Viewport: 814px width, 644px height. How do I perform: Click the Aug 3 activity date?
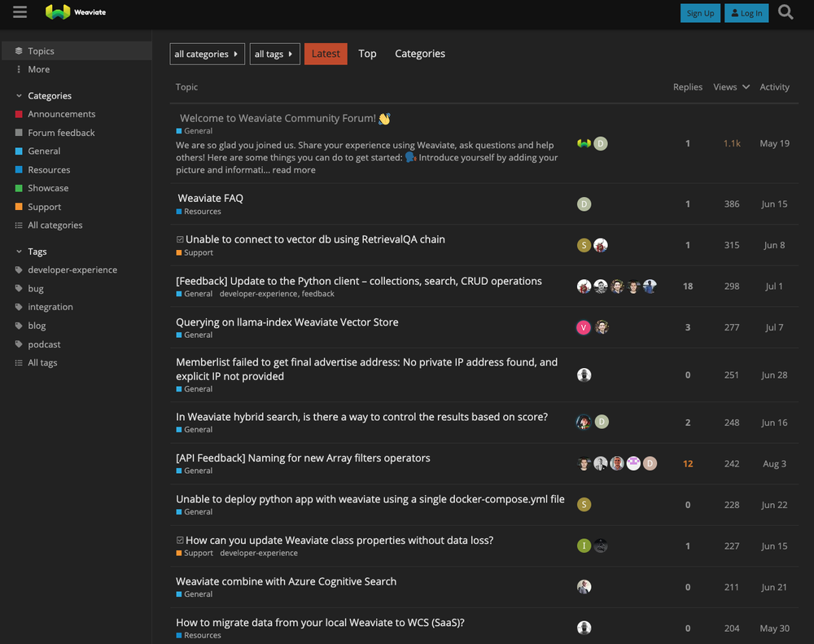click(x=774, y=464)
